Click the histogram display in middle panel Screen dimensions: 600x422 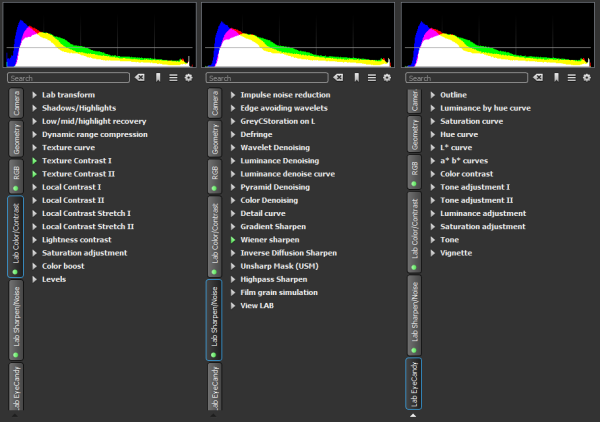(x=298, y=36)
